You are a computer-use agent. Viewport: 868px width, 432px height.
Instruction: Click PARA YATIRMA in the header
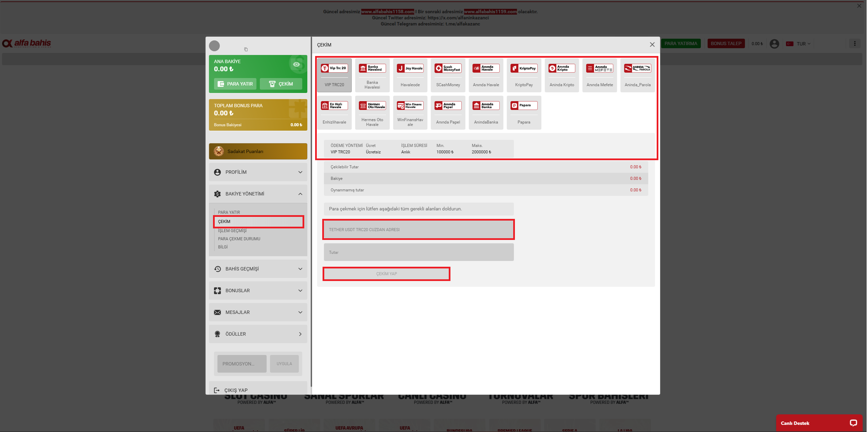pos(681,43)
